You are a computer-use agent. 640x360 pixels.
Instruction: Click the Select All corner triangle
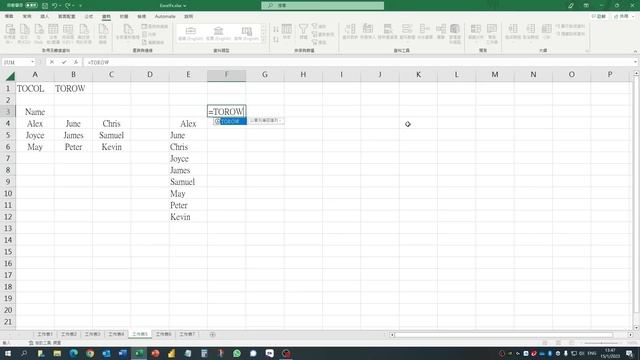point(10,76)
